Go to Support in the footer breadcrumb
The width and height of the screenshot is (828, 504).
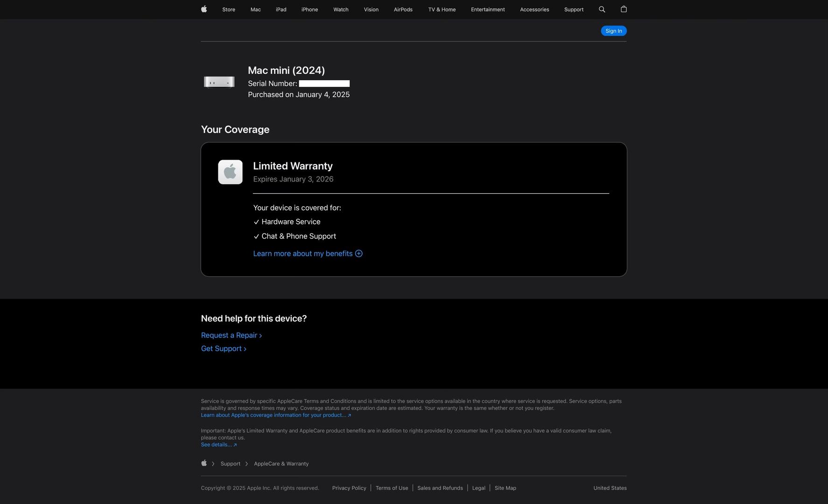pyautogui.click(x=231, y=463)
